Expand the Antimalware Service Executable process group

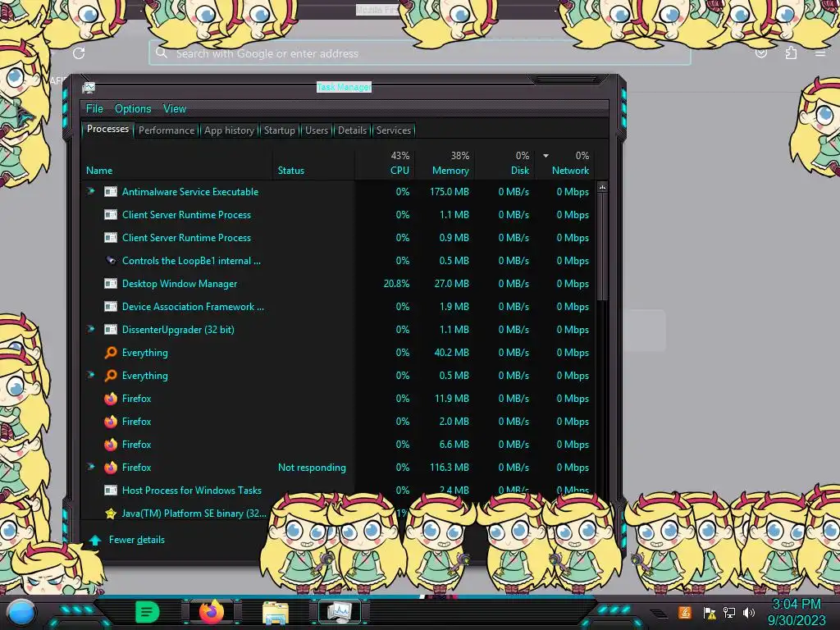[x=91, y=191]
